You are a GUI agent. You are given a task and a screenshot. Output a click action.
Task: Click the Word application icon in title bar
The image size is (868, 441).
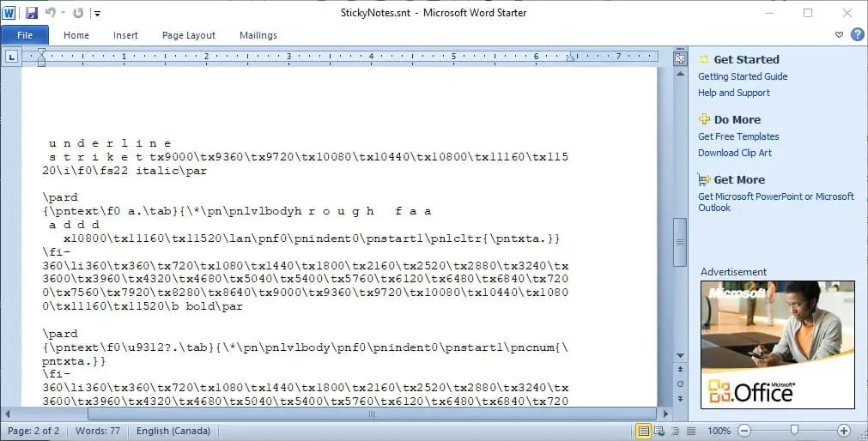(x=9, y=12)
